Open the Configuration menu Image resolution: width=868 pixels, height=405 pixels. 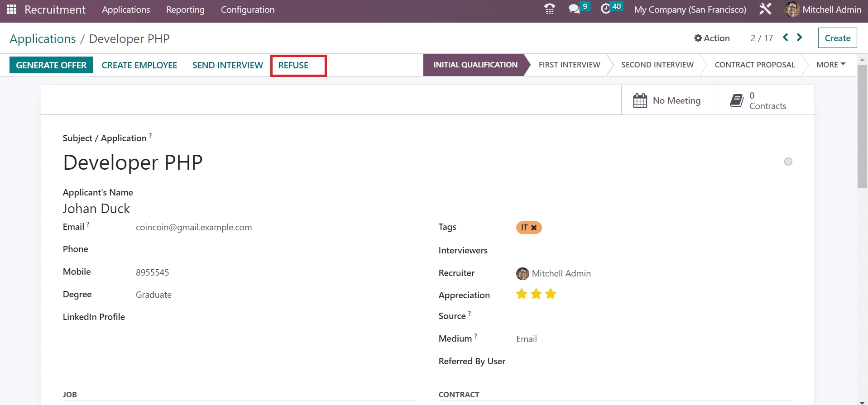248,10
